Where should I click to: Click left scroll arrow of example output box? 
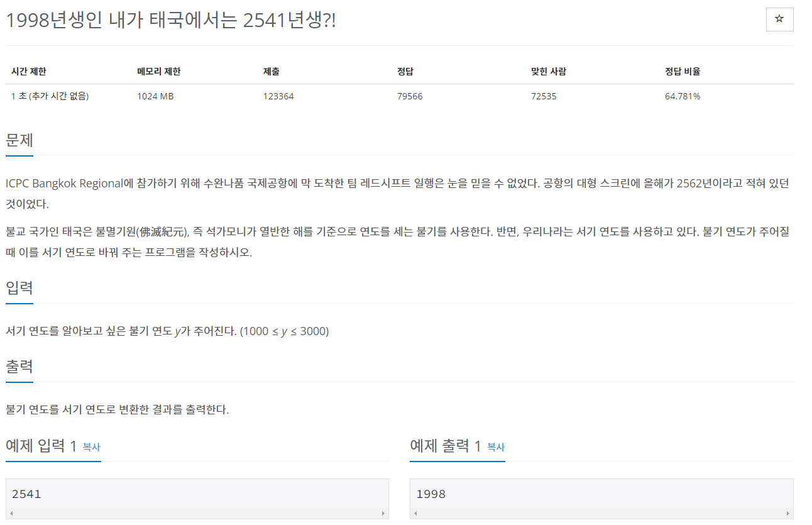415,514
